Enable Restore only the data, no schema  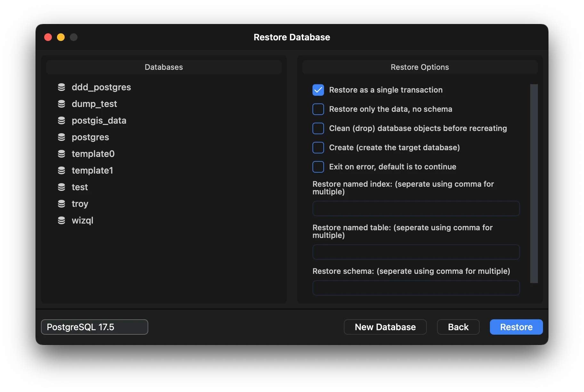tap(318, 109)
